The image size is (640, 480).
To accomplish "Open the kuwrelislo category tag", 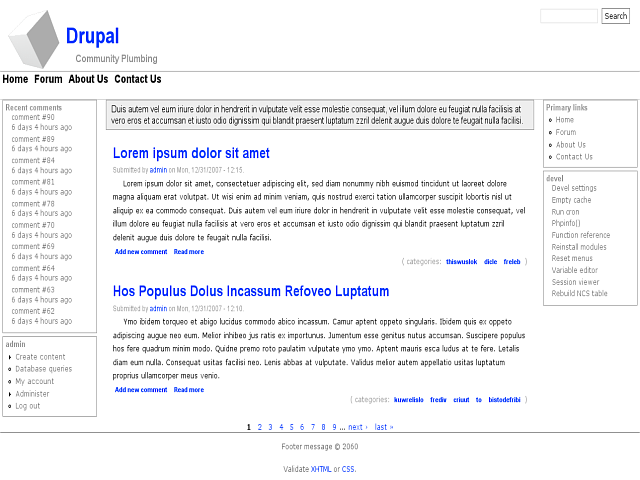I will (408, 400).
